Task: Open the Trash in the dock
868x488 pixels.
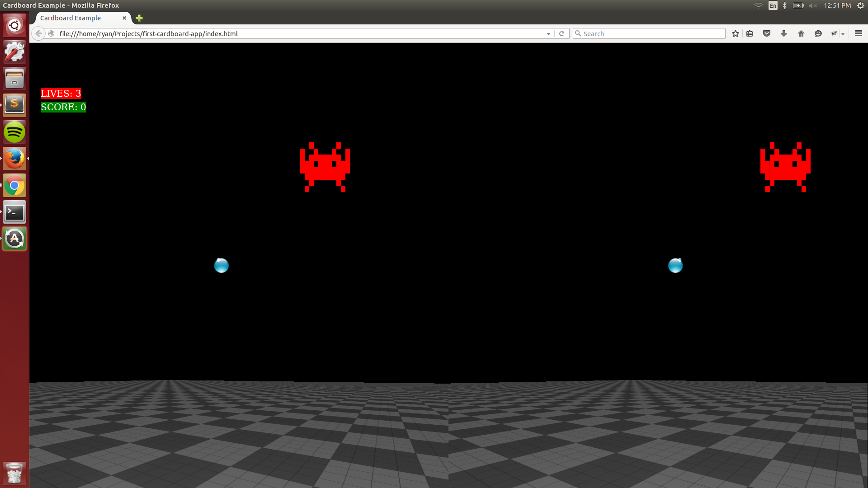Action: [x=14, y=473]
